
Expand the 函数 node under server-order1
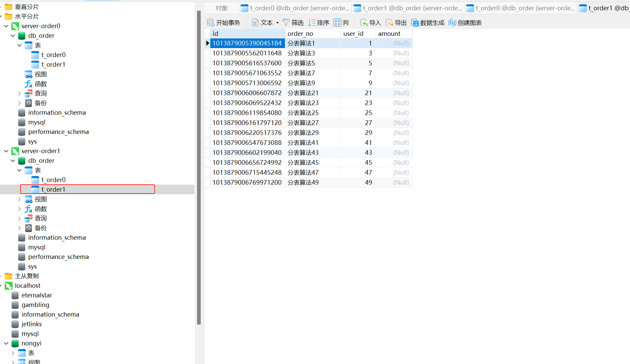tap(19, 209)
